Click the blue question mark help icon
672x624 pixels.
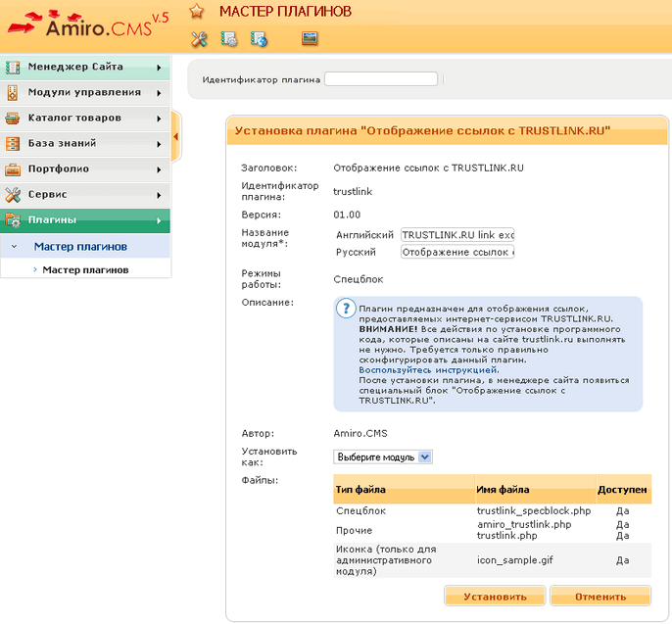pos(345,309)
